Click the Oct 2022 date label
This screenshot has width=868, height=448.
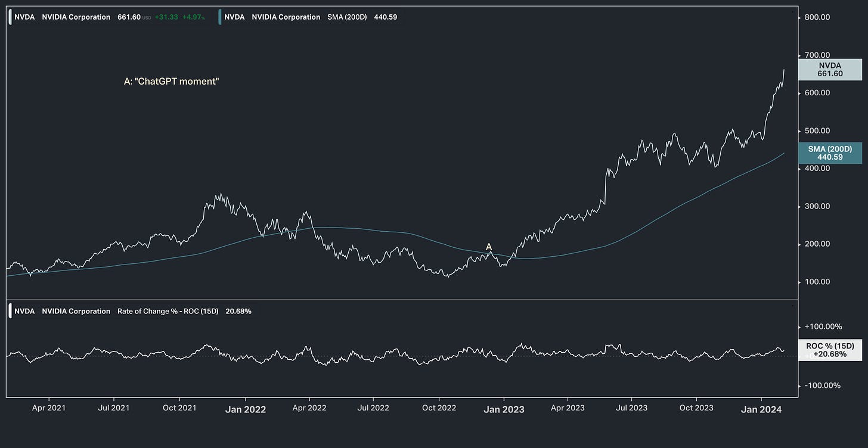click(x=439, y=408)
